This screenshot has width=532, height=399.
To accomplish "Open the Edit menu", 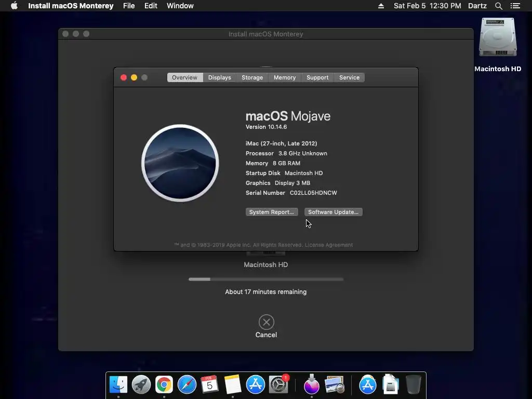I will pos(151,6).
